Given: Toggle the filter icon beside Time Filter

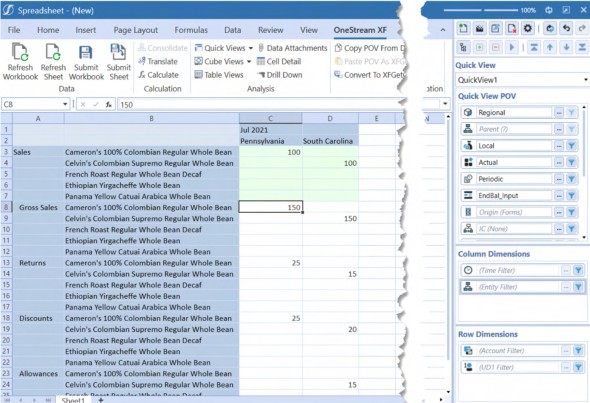Looking at the screenshot, I should tap(578, 270).
